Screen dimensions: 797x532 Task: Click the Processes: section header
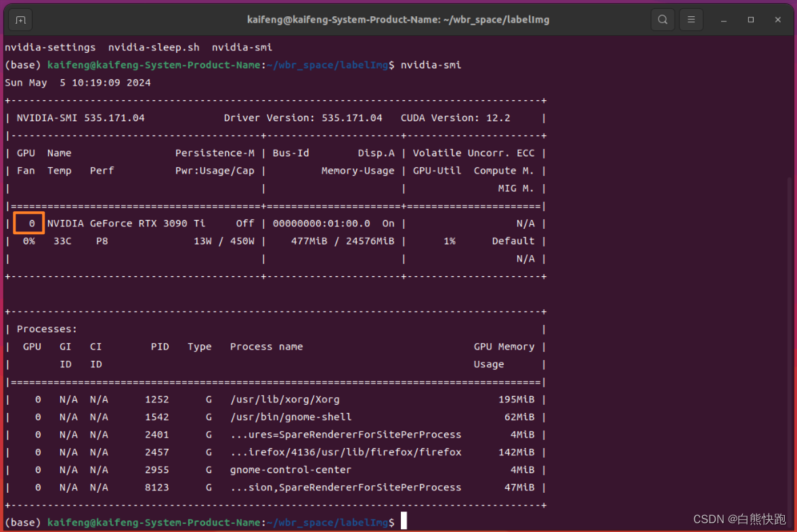pos(46,329)
